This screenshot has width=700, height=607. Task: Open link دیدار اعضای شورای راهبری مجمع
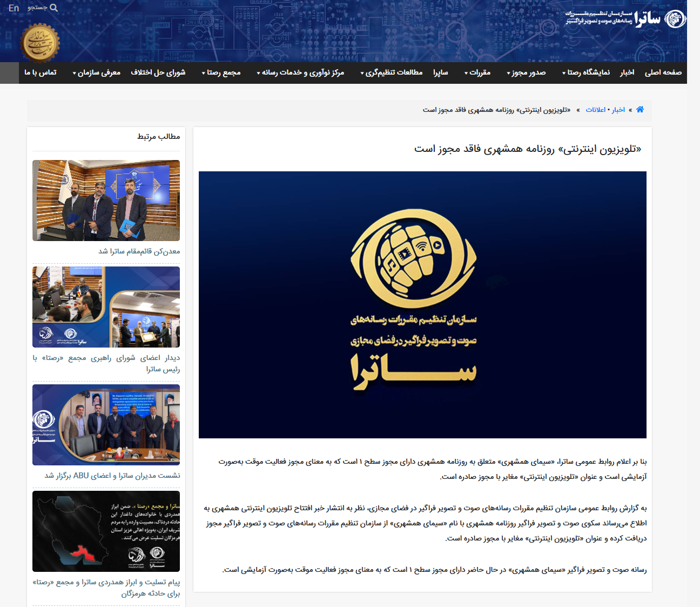(x=106, y=363)
